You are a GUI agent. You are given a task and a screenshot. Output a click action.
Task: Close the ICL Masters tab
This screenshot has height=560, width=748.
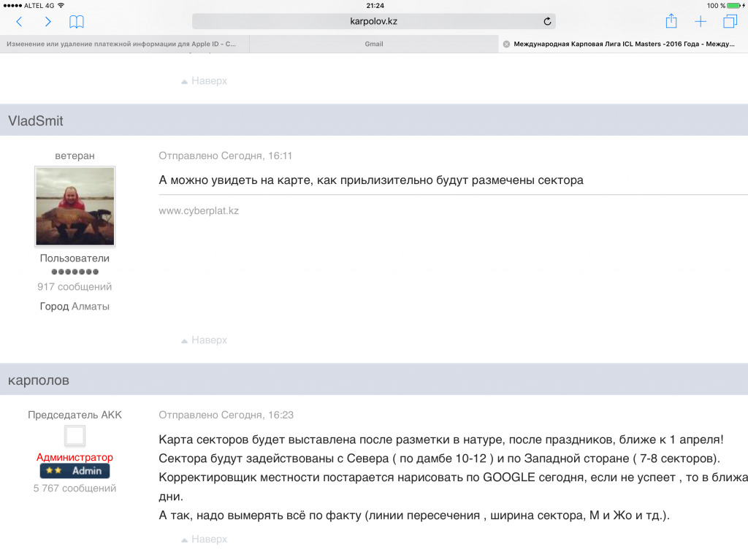coord(506,45)
